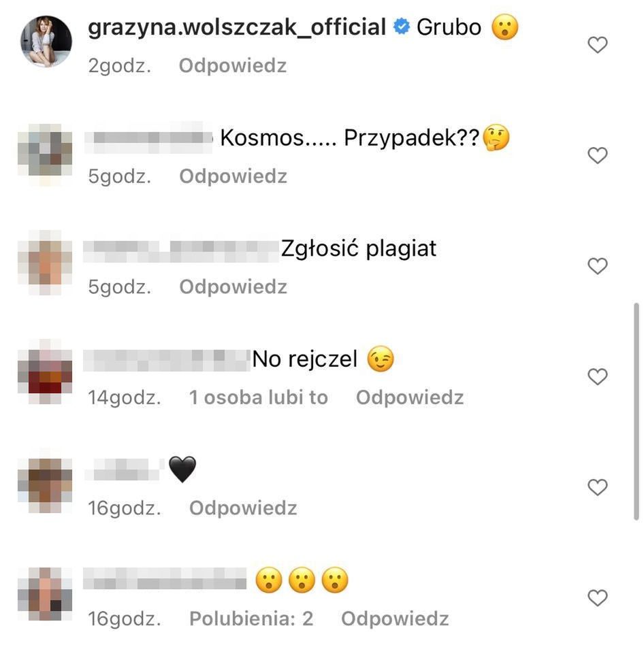
Task: View "1 osoba lubi to" likes list
Action: point(258,397)
